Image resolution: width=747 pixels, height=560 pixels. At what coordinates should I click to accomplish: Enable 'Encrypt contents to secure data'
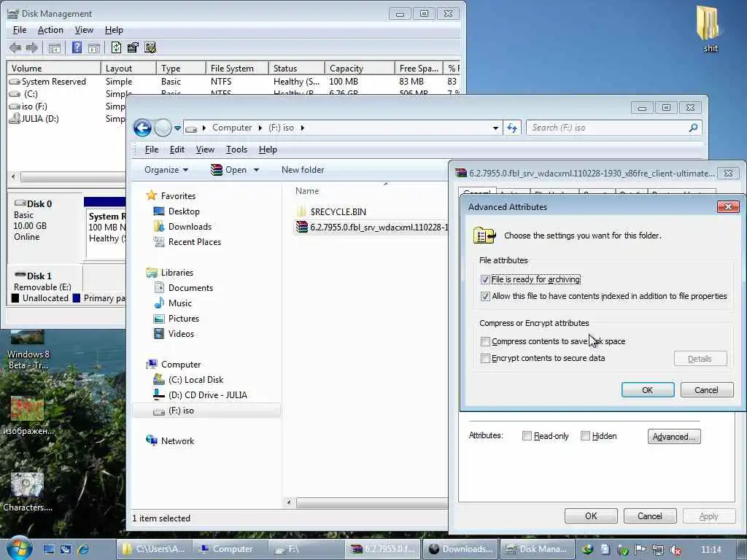tap(485, 358)
